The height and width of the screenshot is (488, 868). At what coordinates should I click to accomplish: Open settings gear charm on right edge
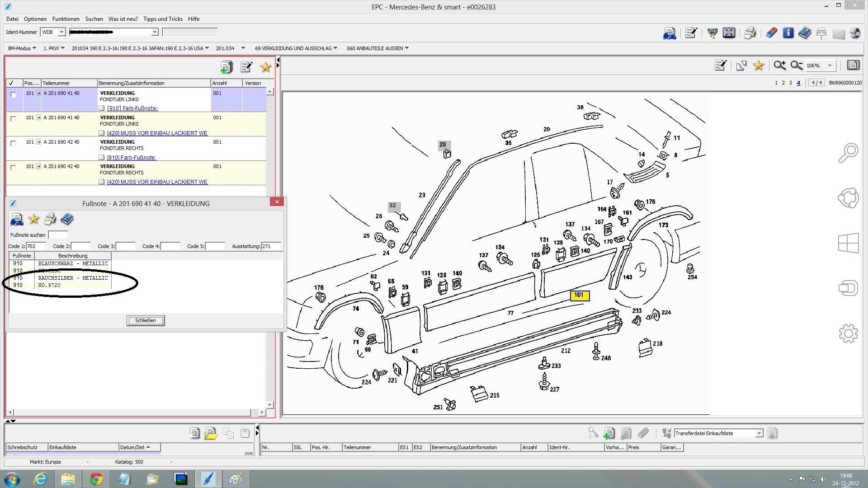pyautogui.click(x=848, y=333)
